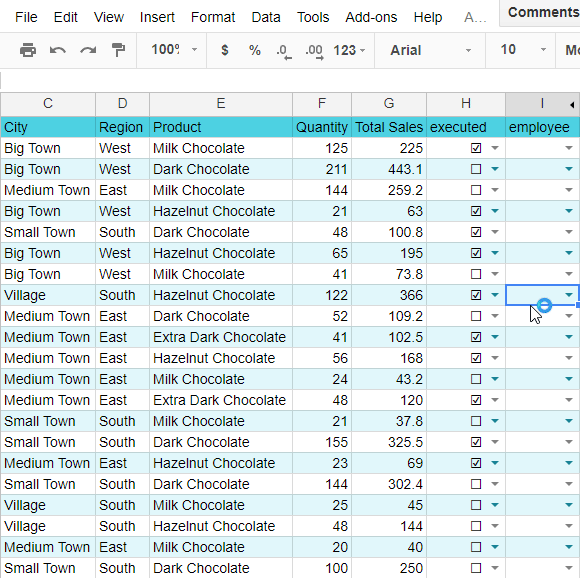Click the Redo arrow icon
The height and width of the screenshot is (578, 580).
click(x=88, y=50)
